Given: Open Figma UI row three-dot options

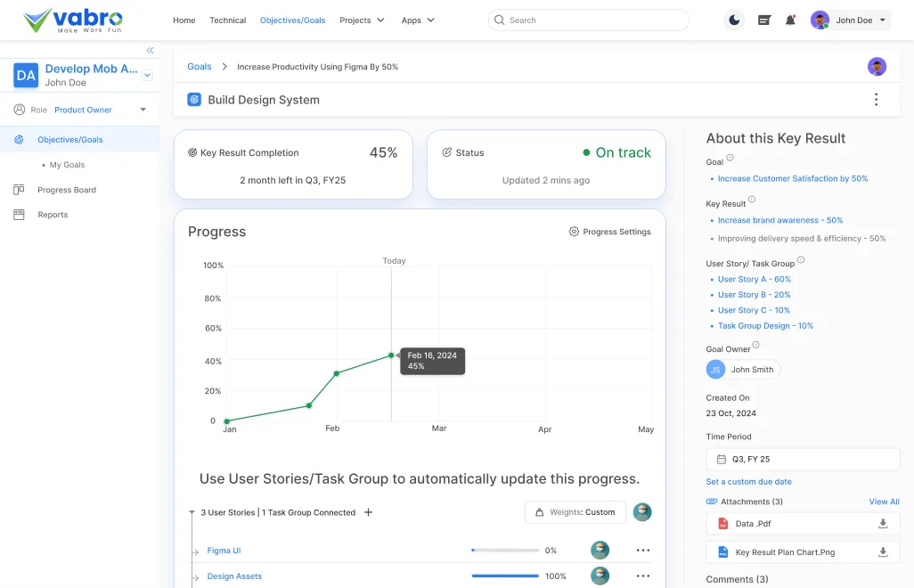Looking at the screenshot, I should pos(643,551).
